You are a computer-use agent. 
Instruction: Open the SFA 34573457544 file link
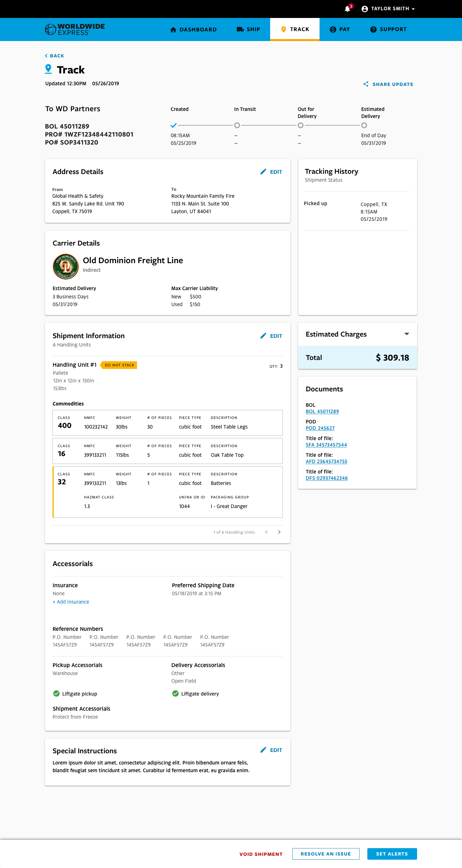(x=326, y=445)
